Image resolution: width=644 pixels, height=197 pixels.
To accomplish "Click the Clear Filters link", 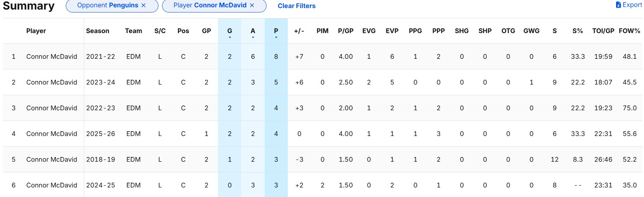I will click(296, 6).
